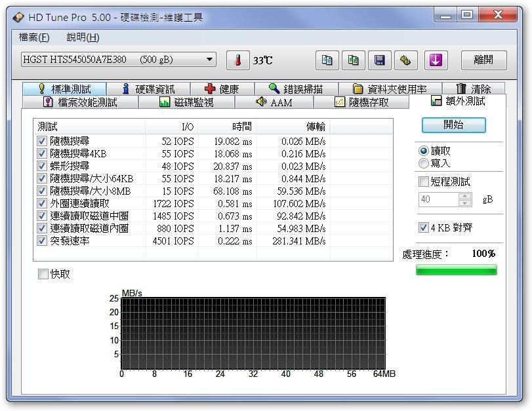Click the purple down-arrow minimize-to-tray icon

(436, 60)
